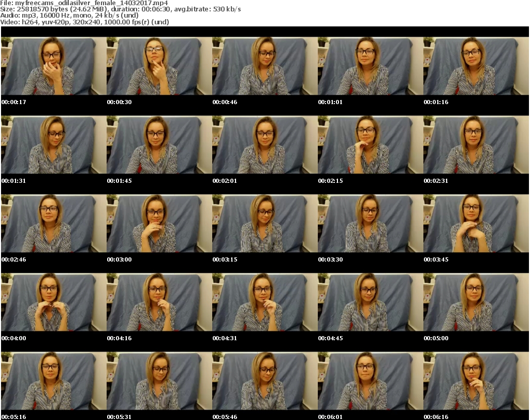Select the thumbnail frame above 00:01:45

[x=159, y=144]
